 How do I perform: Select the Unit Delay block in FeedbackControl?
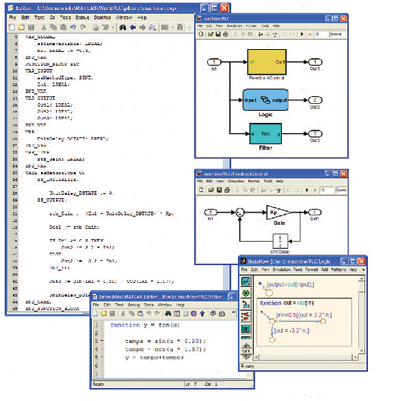coord(280,241)
